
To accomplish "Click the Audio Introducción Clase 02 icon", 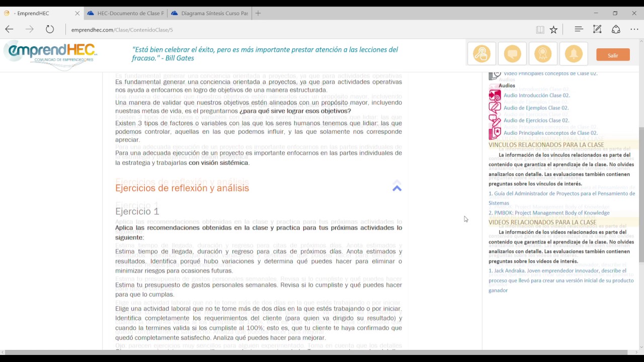I will pos(495,95).
